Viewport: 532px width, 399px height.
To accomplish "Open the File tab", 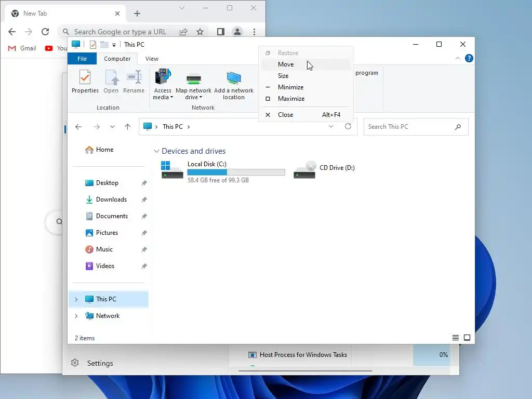I will pos(82,59).
